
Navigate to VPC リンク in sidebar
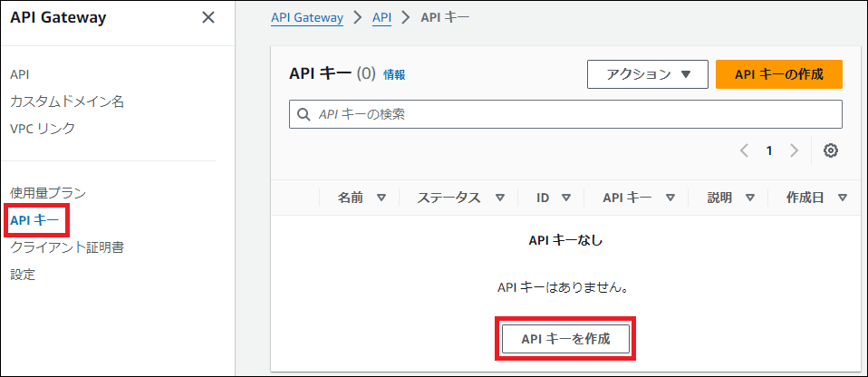point(43,129)
